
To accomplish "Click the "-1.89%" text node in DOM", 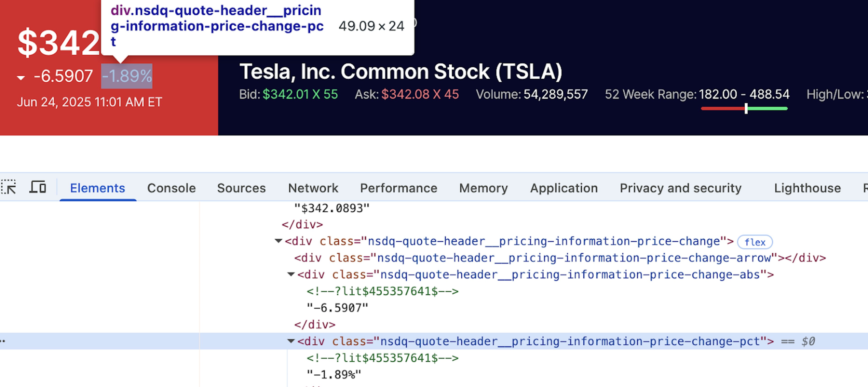I will click(x=334, y=375).
